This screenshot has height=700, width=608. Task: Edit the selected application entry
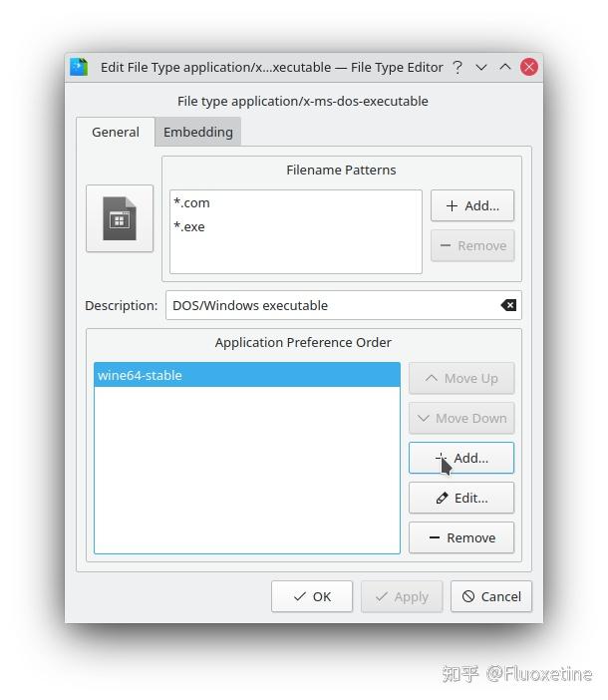tap(461, 498)
